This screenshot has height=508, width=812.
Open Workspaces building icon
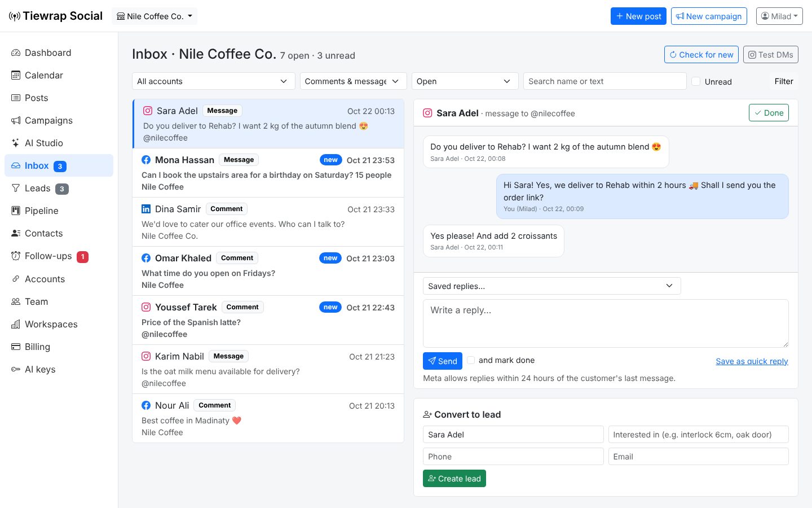16,324
